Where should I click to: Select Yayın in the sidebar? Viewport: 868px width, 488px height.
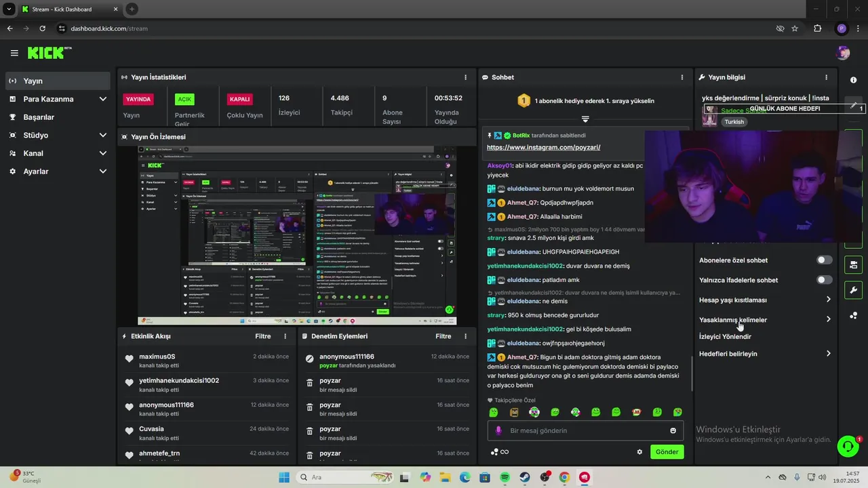pos(57,81)
